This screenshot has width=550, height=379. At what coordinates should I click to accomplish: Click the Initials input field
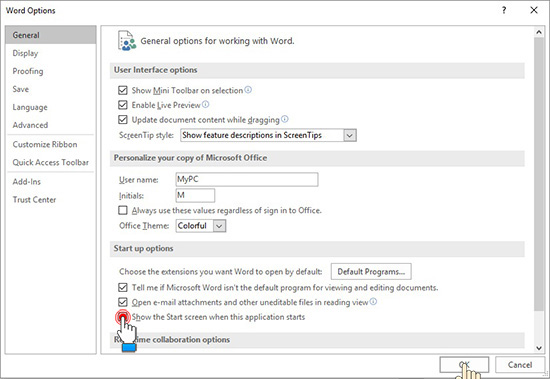coord(195,195)
